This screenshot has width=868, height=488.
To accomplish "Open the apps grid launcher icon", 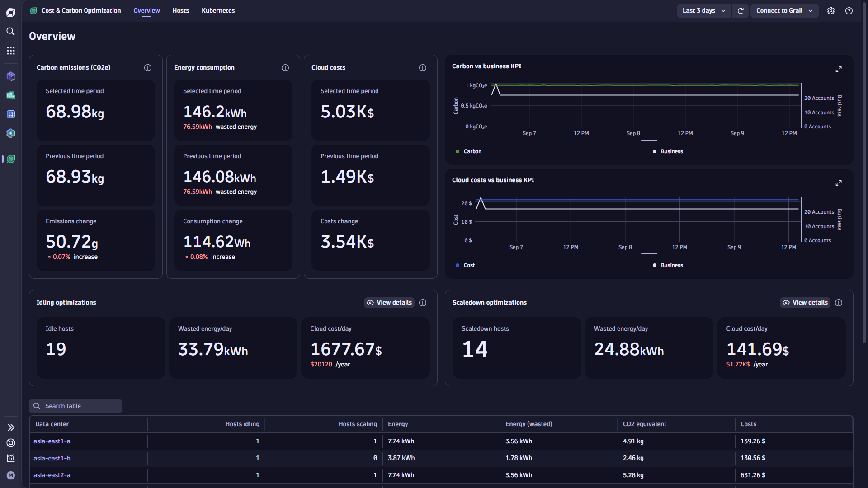I will tap(10, 51).
